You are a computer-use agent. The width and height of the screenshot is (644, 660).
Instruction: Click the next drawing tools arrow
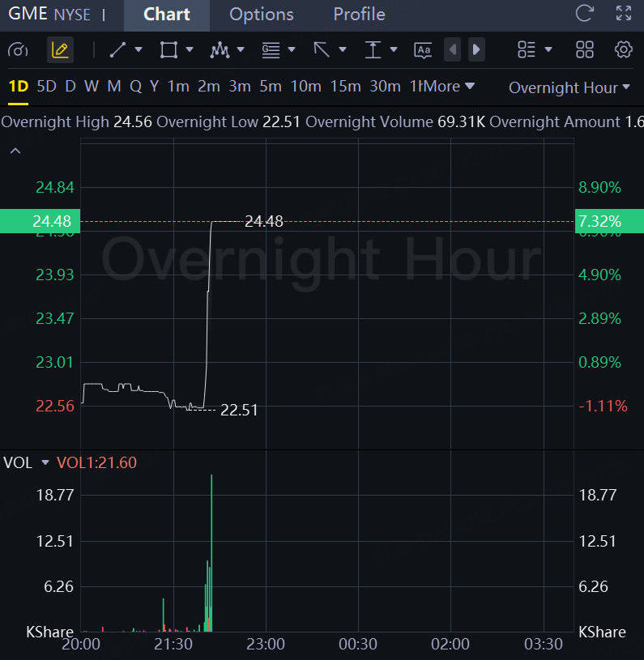coord(476,49)
